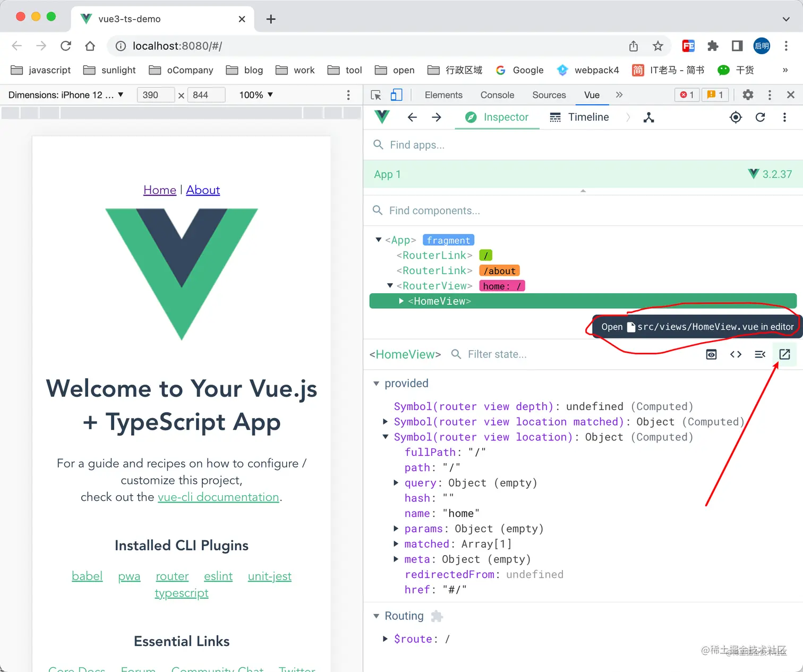Click the inspect DOM code brackets icon
Screen dimensions: 803x672
pos(736,354)
